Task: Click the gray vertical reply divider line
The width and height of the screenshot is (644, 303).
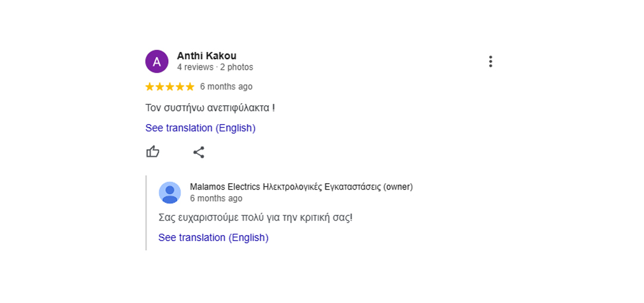Action: pos(146,213)
